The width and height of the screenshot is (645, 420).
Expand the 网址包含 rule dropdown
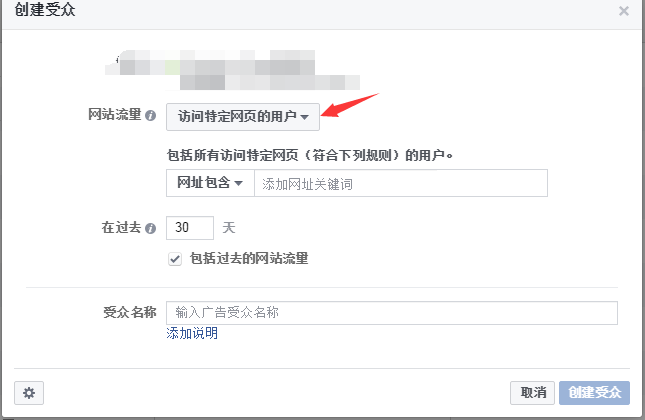[x=210, y=183]
